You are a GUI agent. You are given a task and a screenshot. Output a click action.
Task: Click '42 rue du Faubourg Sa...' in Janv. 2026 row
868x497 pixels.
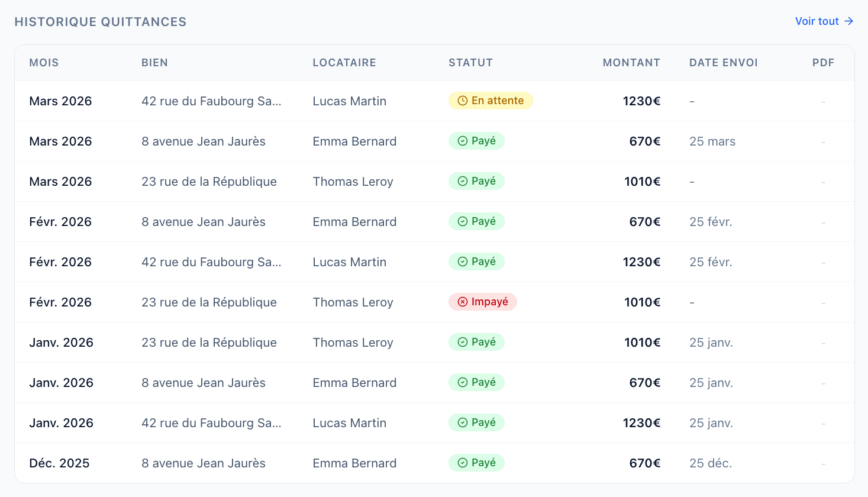point(211,423)
